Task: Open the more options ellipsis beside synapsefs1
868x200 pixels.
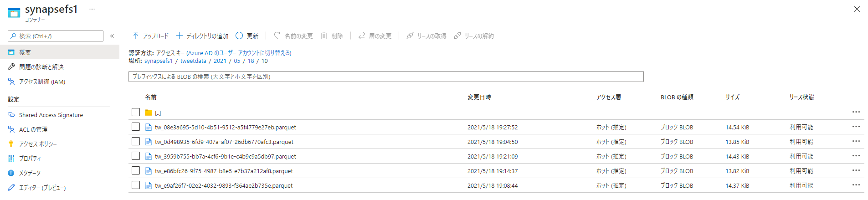Action: [x=92, y=9]
